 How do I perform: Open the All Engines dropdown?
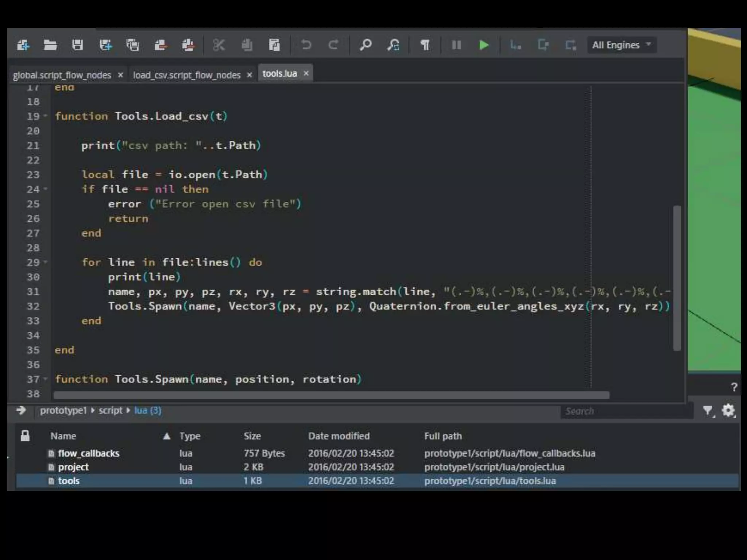pyautogui.click(x=622, y=45)
